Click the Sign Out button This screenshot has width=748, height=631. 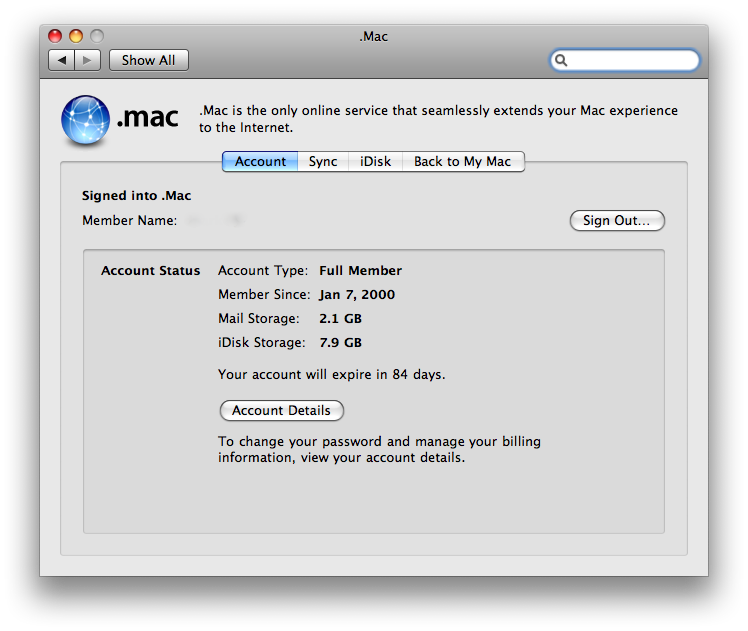617,220
